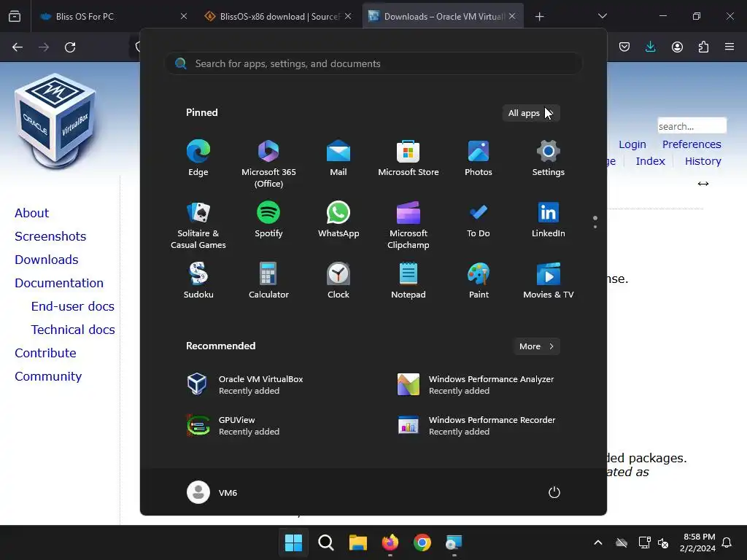The height and width of the screenshot is (560, 747).
Task: Launch the Sudoku game
Action: [x=198, y=280]
